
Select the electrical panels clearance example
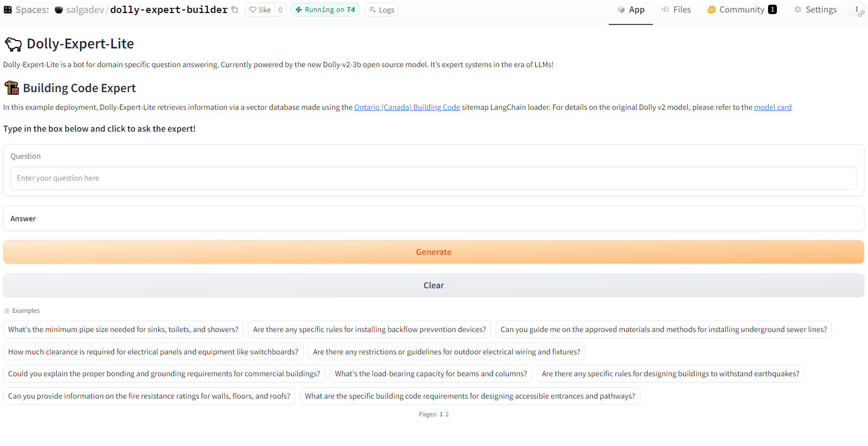pyautogui.click(x=153, y=352)
